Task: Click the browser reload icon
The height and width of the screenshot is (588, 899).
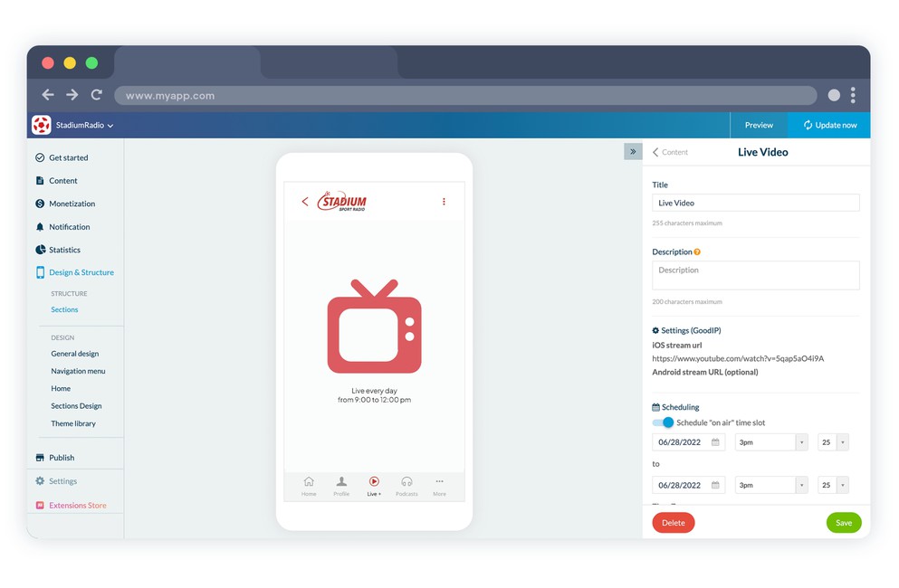Action: [96, 95]
